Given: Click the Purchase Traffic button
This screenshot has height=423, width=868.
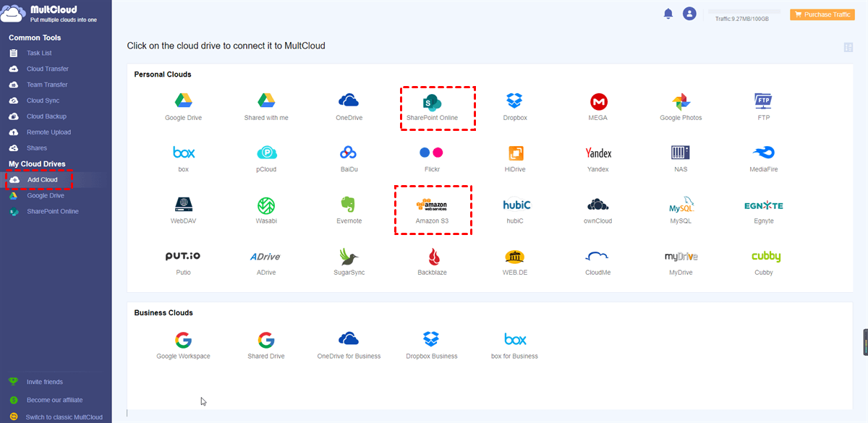Looking at the screenshot, I should coord(822,14).
